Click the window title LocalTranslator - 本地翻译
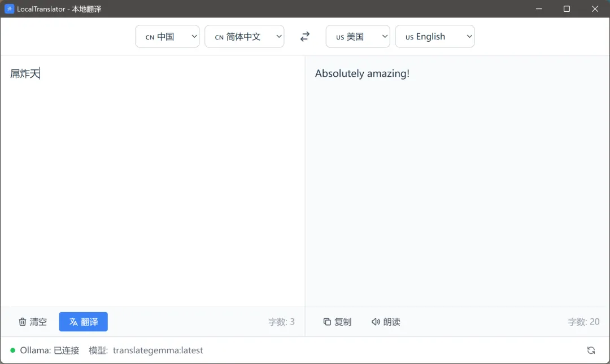 [59, 9]
